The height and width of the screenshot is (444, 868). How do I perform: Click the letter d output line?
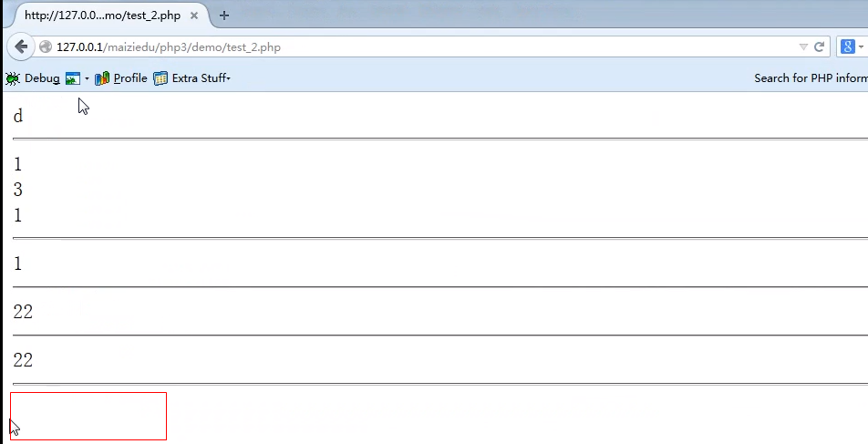[x=17, y=117]
